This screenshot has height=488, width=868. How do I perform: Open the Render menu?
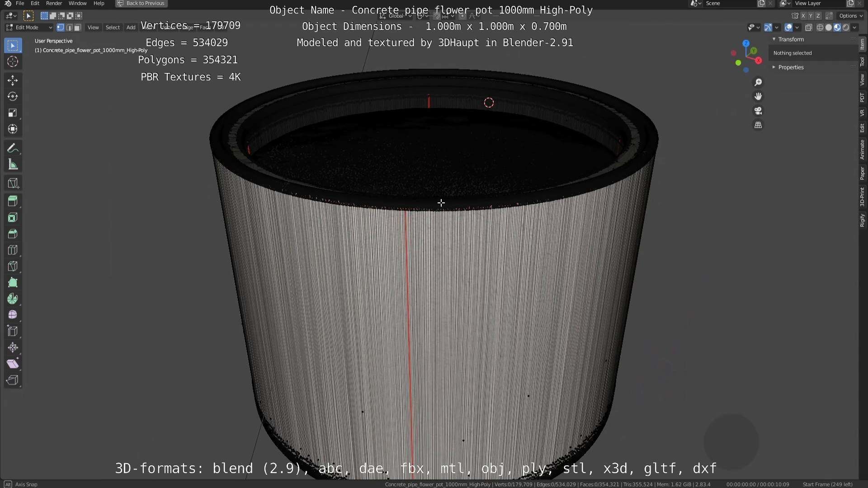pyautogui.click(x=54, y=3)
